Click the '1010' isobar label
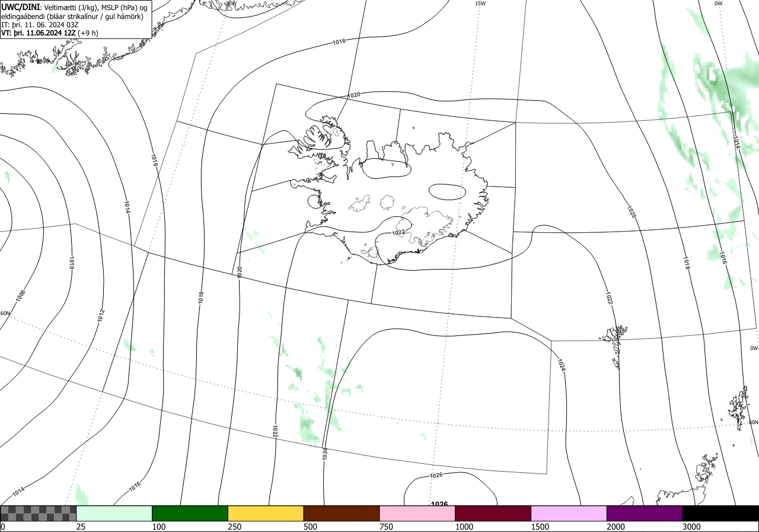This screenshot has height=532, width=759. pyautogui.click(x=72, y=263)
